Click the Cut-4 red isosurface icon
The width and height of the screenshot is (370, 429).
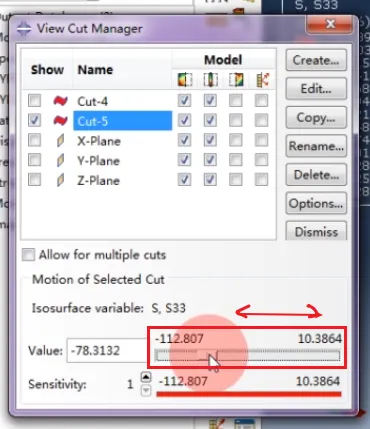60,101
